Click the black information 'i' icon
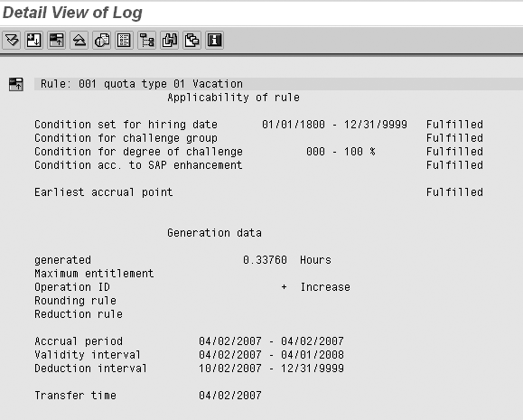Image resolution: width=523 pixels, height=420 pixels. 214,41
